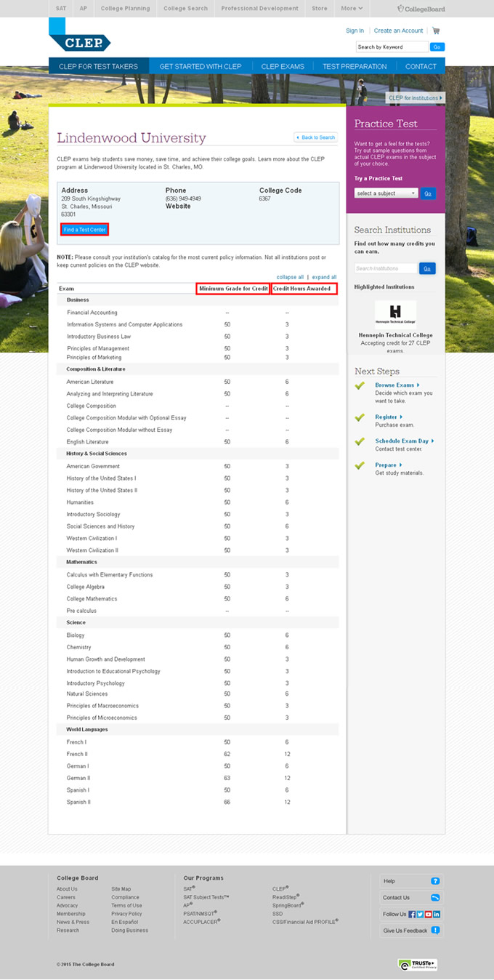
Task: Click the Site Map footer link
Action: pyautogui.click(x=121, y=889)
